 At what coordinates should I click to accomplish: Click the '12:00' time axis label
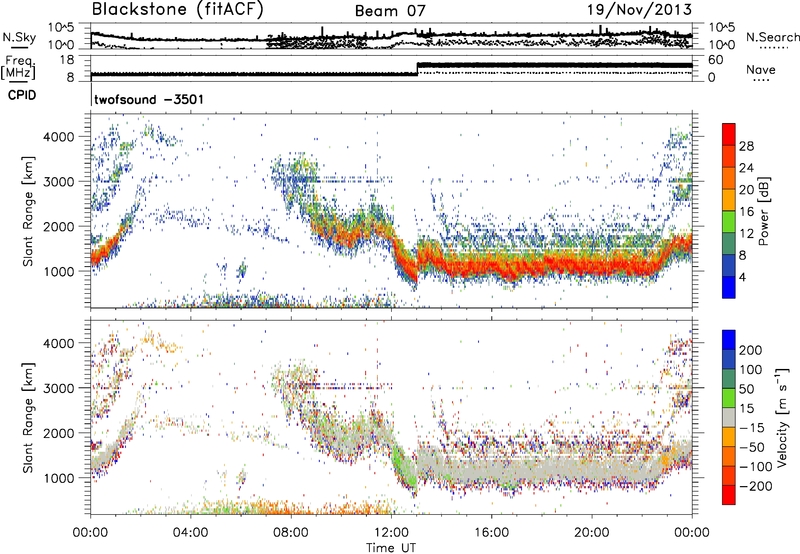coord(391,532)
